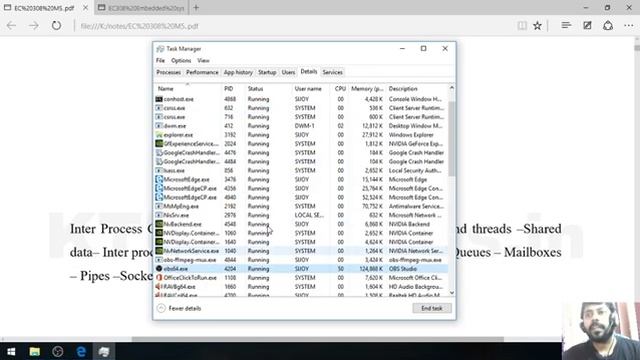Click the Edge taskbar icon
The width and height of the screenshot is (640, 360).
click(x=81, y=351)
